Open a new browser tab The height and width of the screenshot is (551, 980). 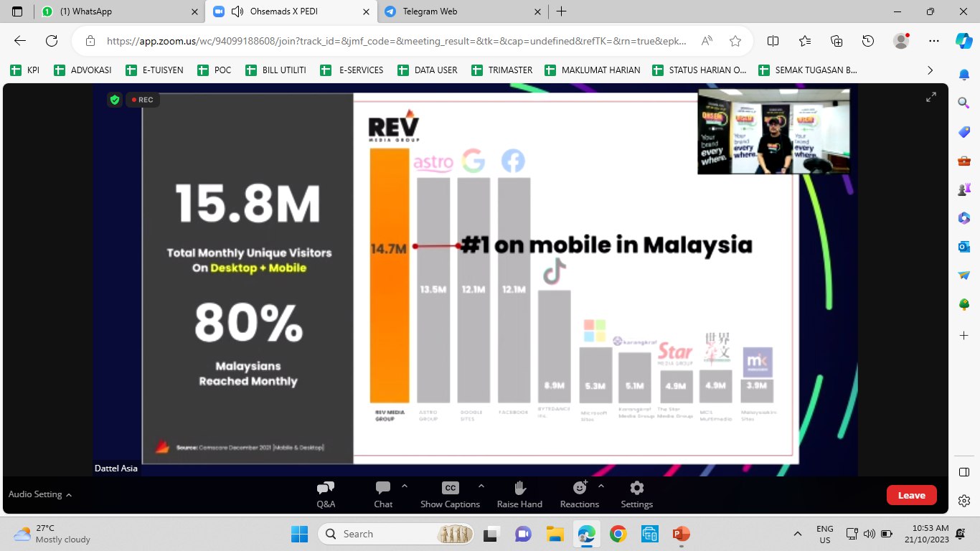(x=562, y=11)
